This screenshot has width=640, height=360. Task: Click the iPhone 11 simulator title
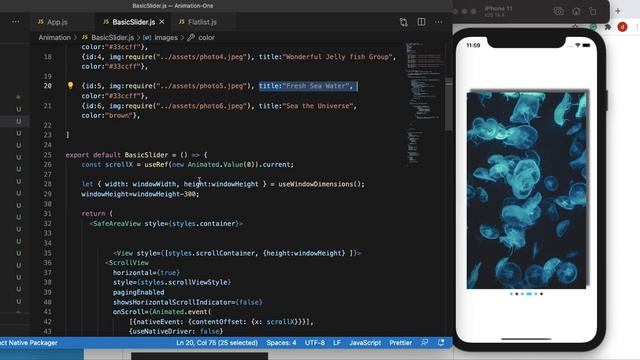coord(498,9)
